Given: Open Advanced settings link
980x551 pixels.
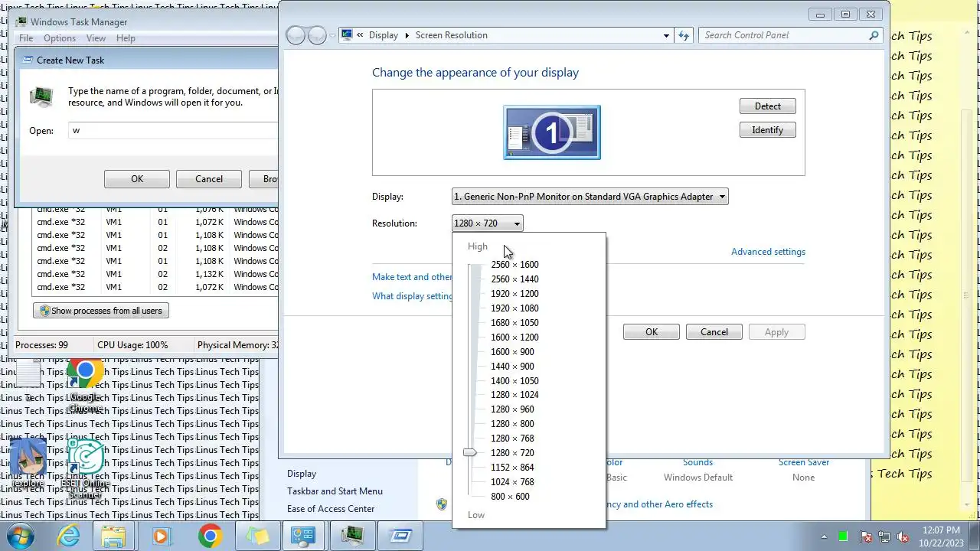Looking at the screenshot, I should click(768, 252).
